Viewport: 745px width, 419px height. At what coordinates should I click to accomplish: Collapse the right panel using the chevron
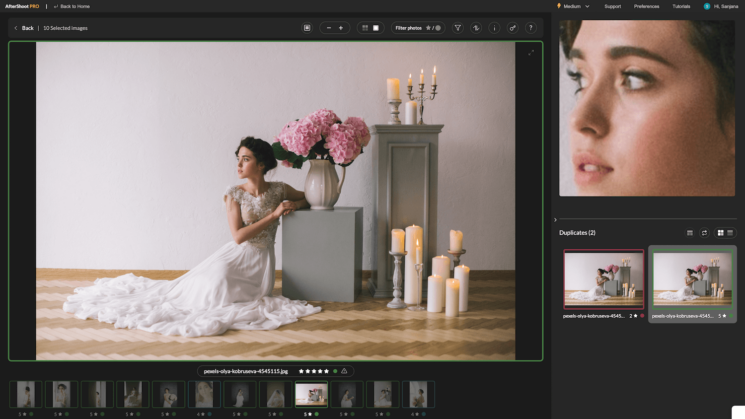(555, 219)
